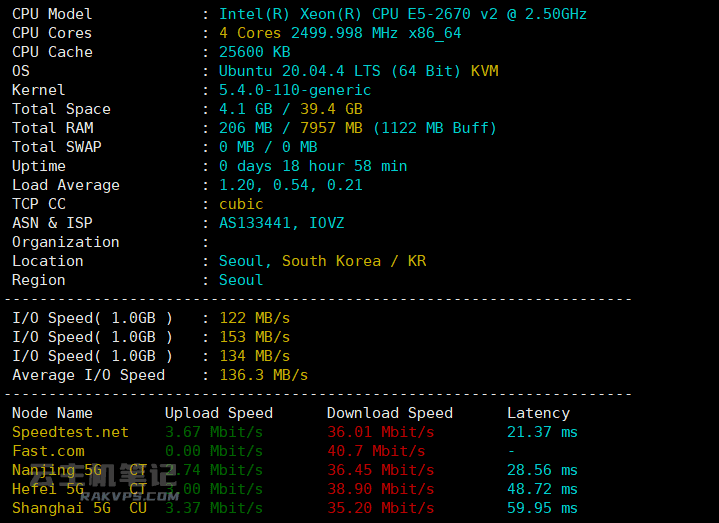Click the '4 Cores 2499.998 MHz' value
This screenshot has width=719, height=523.
pos(309,33)
